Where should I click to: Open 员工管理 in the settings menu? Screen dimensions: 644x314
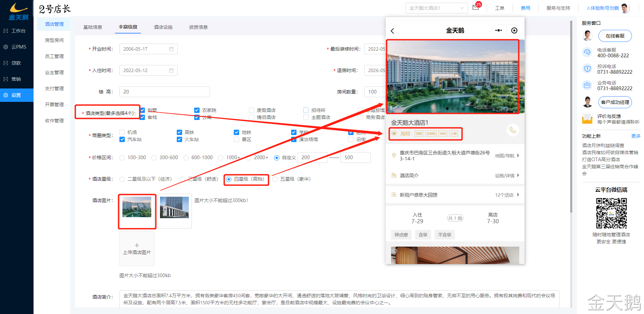tap(54, 56)
